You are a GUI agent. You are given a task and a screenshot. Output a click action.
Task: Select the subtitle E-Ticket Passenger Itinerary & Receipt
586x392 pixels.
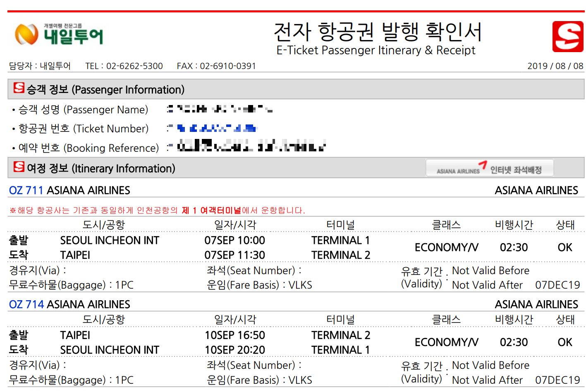tap(376, 50)
